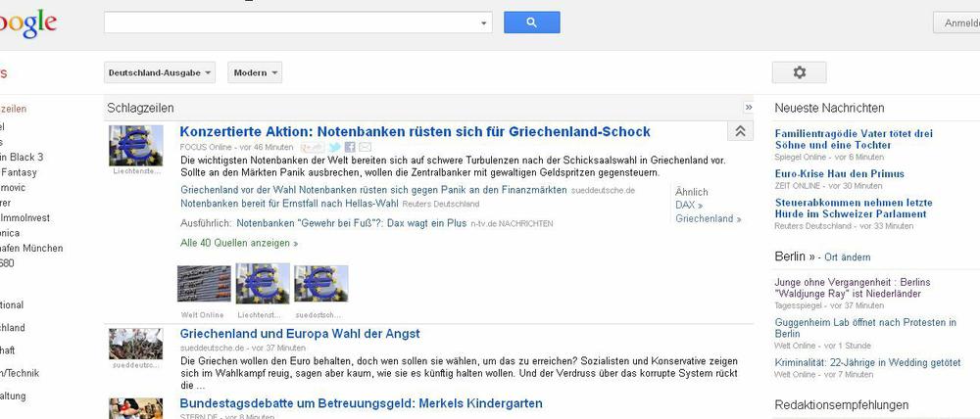Click the Google +1 share icon
The height and width of the screenshot is (419, 980).
tap(312, 148)
